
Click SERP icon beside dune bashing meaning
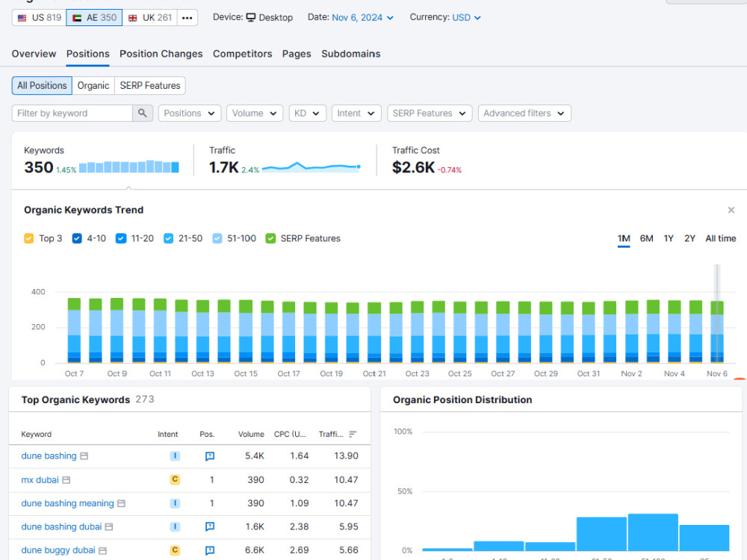[122, 503]
